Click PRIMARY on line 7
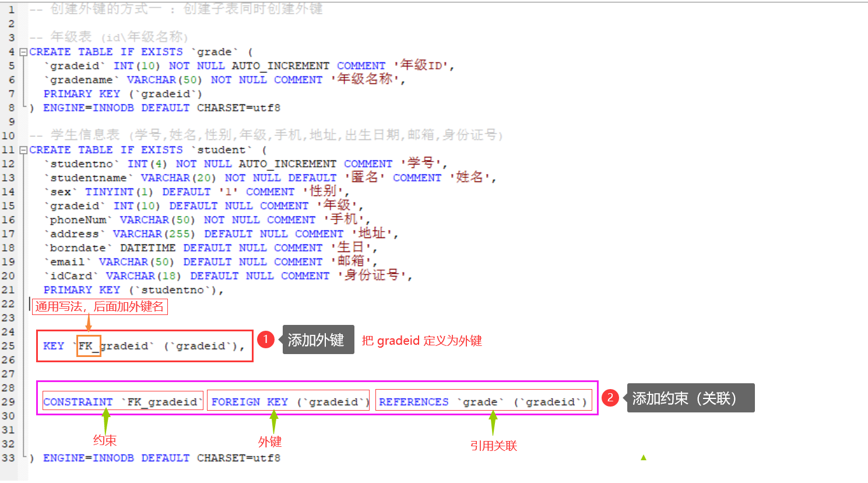This screenshot has height=483, width=868. 68,94
